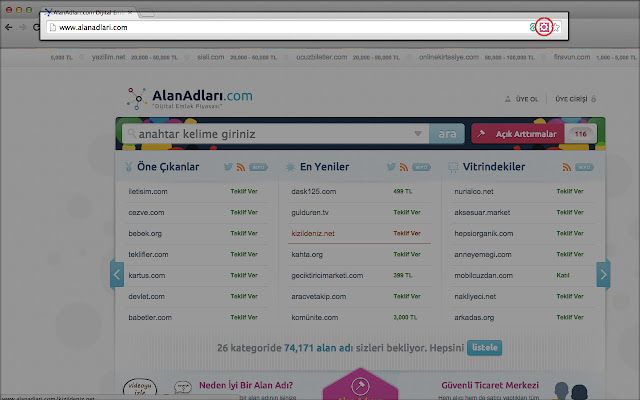The width and height of the screenshot is (640, 400).
Task: Open Güvenli Ticaret Merkezi heading
Action: [x=490, y=385]
